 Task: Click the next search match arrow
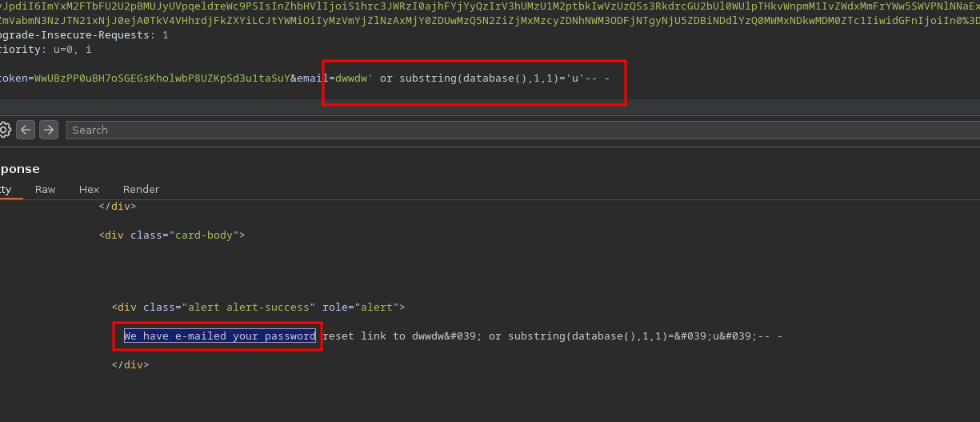(49, 130)
